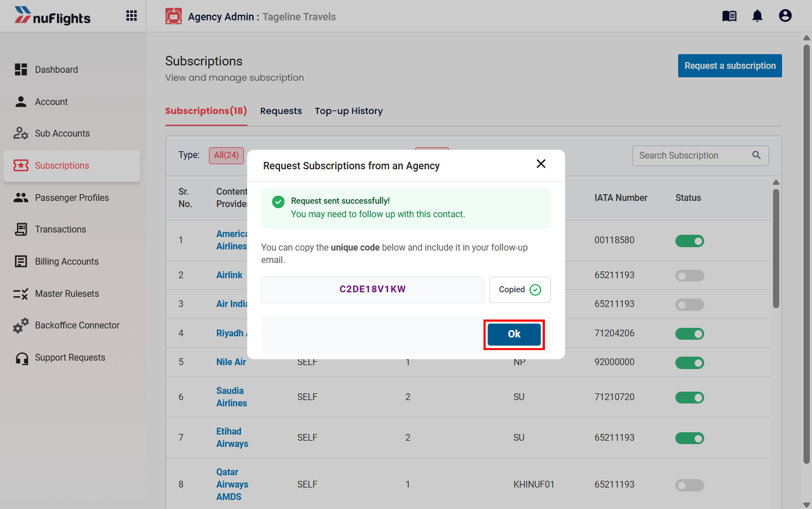The width and height of the screenshot is (812, 509).
Task: Switch to Subscriptions(18) tab
Action: [206, 111]
